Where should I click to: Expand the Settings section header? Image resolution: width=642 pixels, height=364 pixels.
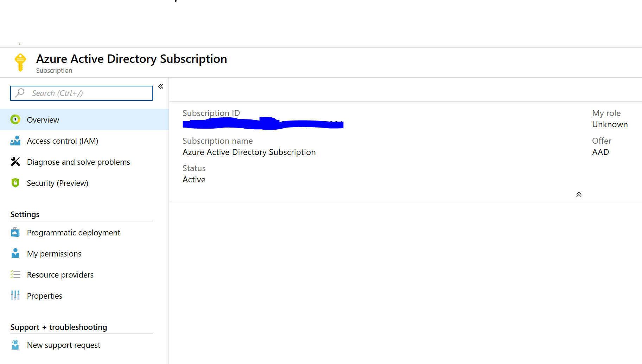click(25, 214)
